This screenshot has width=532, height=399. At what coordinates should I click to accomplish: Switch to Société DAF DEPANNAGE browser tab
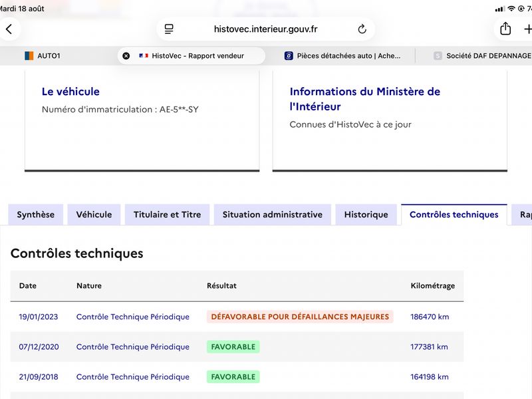(x=483, y=56)
